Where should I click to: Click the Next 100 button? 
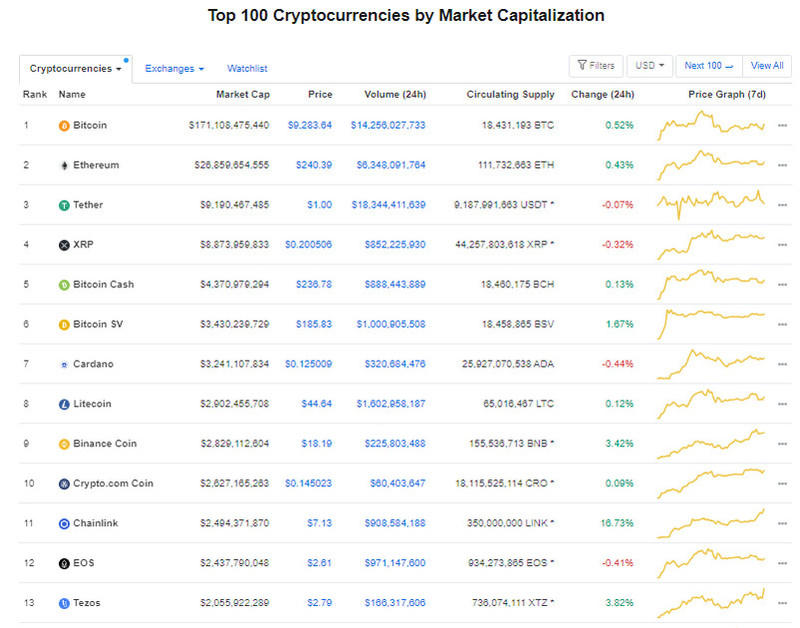(x=708, y=65)
